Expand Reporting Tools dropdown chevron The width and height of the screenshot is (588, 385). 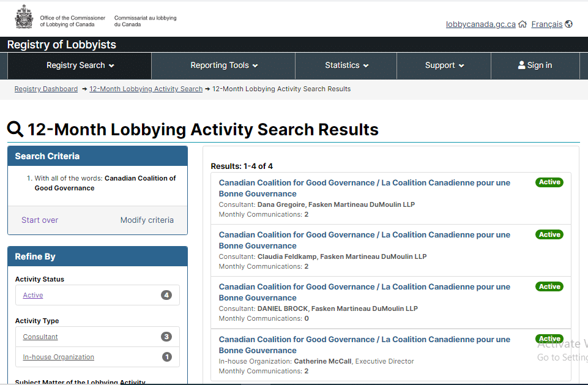pyautogui.click(x=255, y=65)
